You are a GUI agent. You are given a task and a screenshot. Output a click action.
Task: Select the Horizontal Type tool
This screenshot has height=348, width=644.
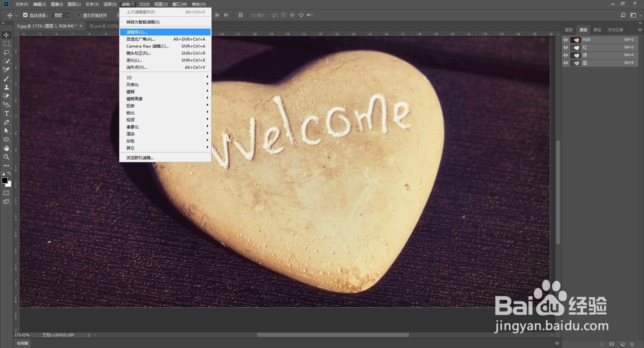6,113
